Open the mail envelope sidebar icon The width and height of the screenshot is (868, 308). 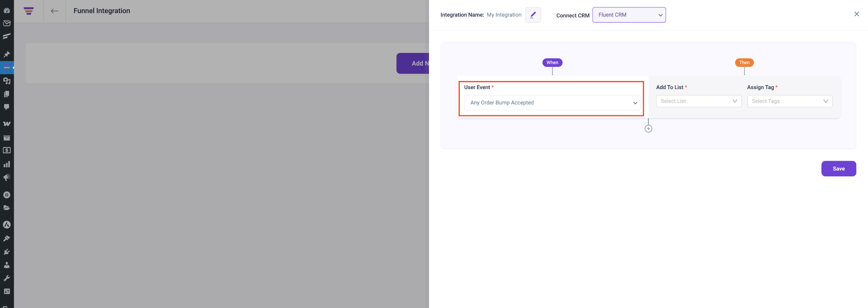pyautogui.click(x=7, y=23)
